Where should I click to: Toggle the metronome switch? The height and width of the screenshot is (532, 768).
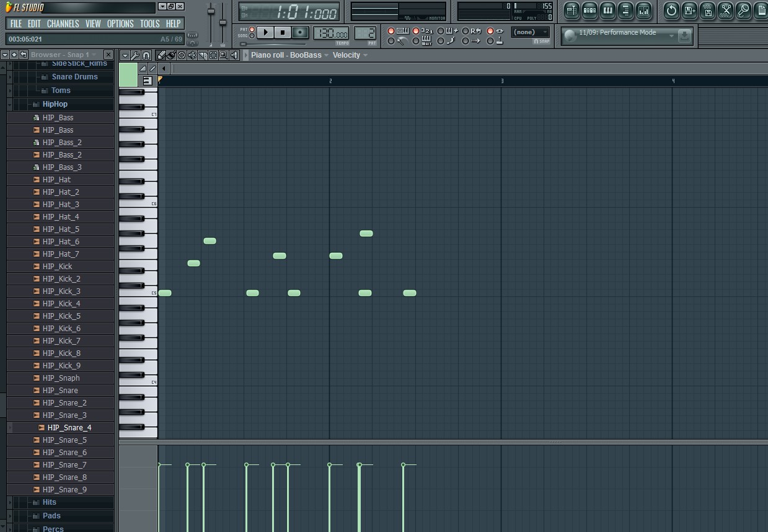point(391,42)
